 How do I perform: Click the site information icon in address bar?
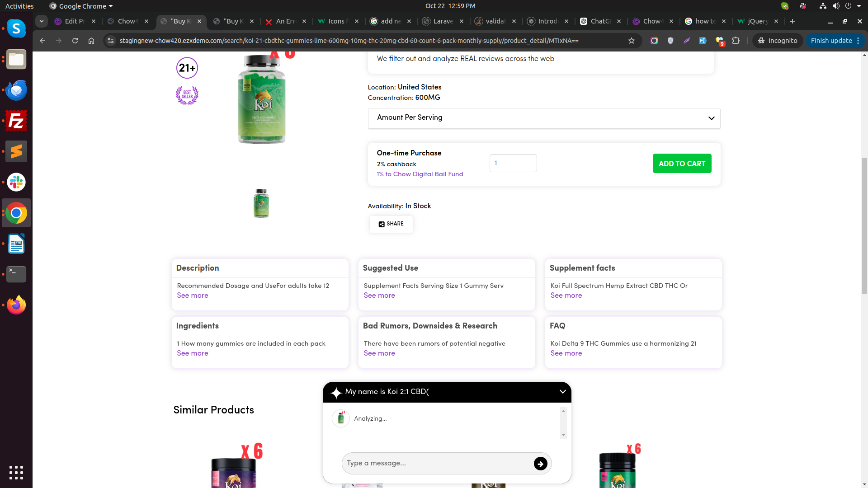pyautogui.click(x=110, y=41)
